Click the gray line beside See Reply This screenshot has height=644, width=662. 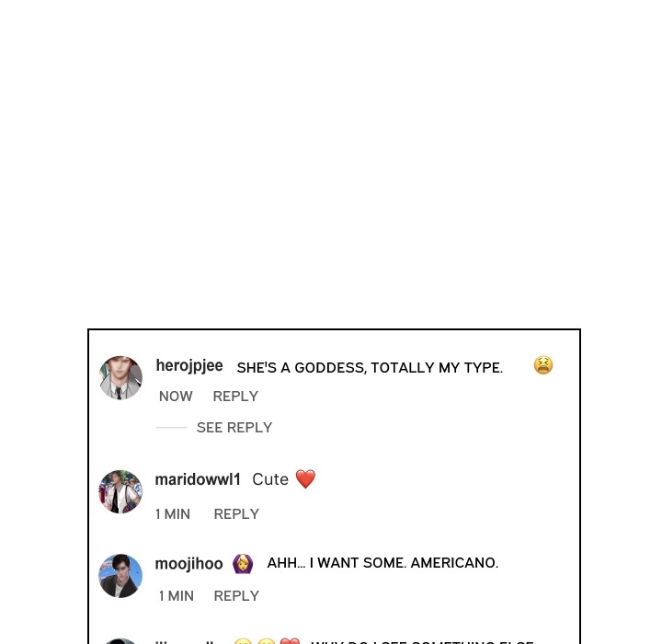(171, 428)
